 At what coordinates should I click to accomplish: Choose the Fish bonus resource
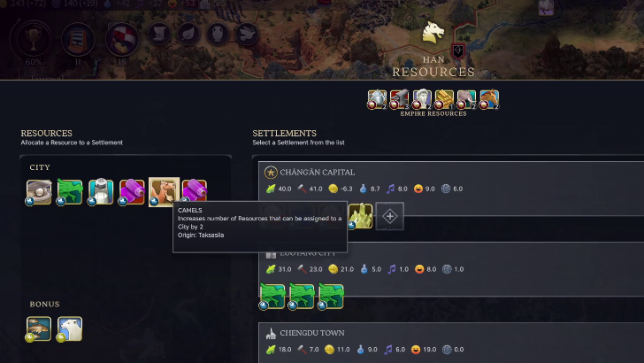click(39, 328)
